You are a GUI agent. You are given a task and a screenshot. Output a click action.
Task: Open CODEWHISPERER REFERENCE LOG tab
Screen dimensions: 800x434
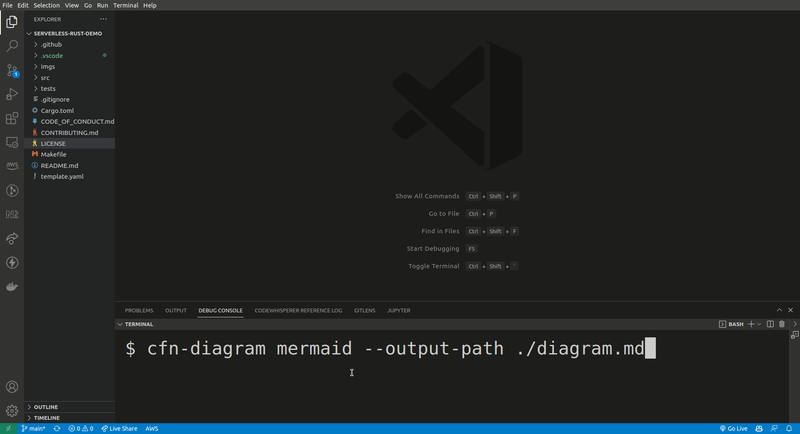(298, 310)
